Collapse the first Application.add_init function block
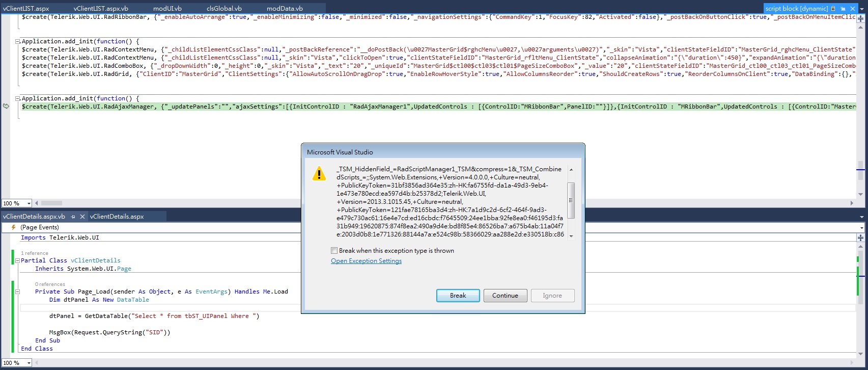 18,41
